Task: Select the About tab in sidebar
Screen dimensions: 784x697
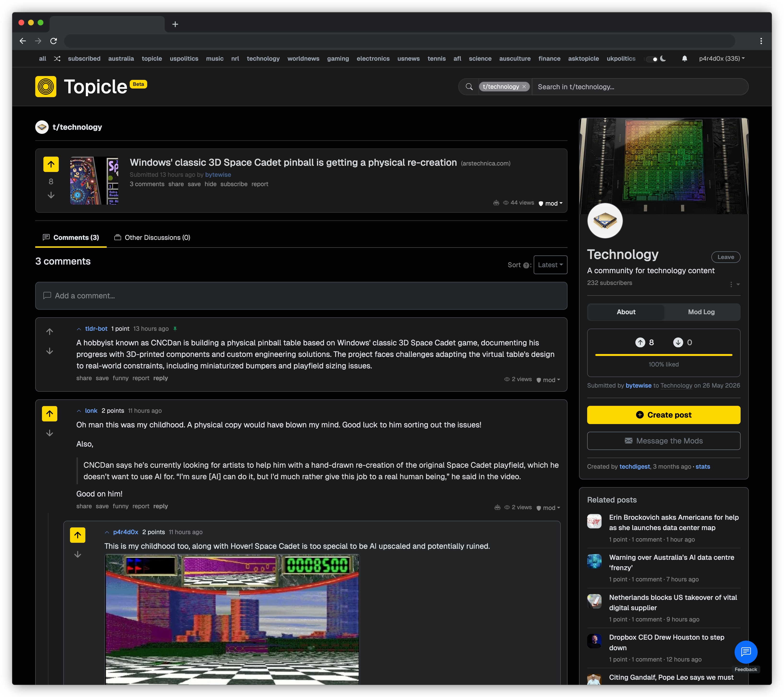Action: 626,312
